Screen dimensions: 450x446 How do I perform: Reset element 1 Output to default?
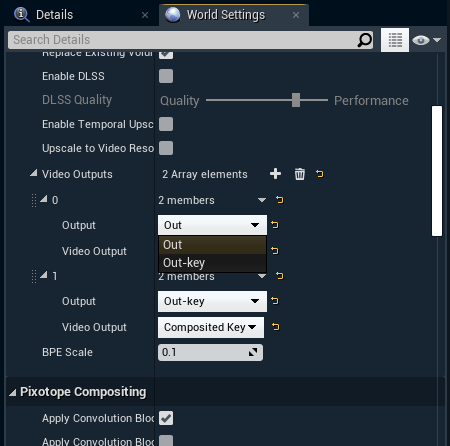275,301
